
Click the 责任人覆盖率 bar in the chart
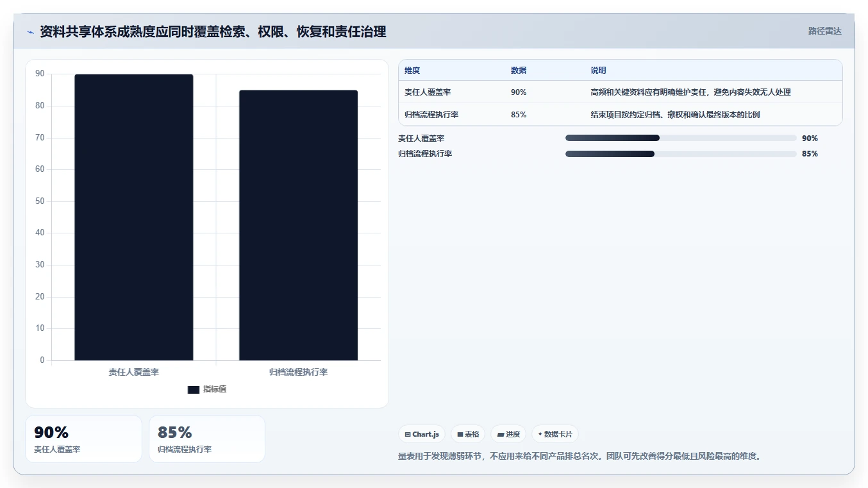[x=134, y=217]
